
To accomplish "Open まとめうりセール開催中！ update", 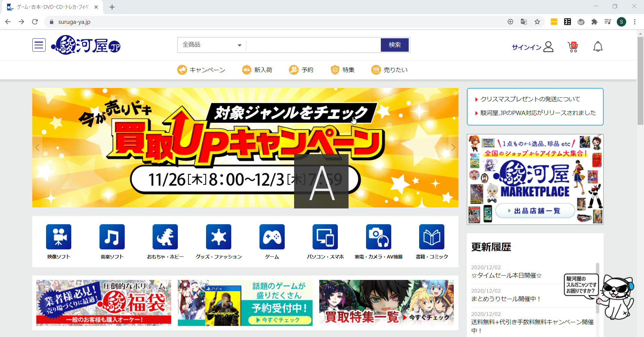I will [x=506, y=299].
